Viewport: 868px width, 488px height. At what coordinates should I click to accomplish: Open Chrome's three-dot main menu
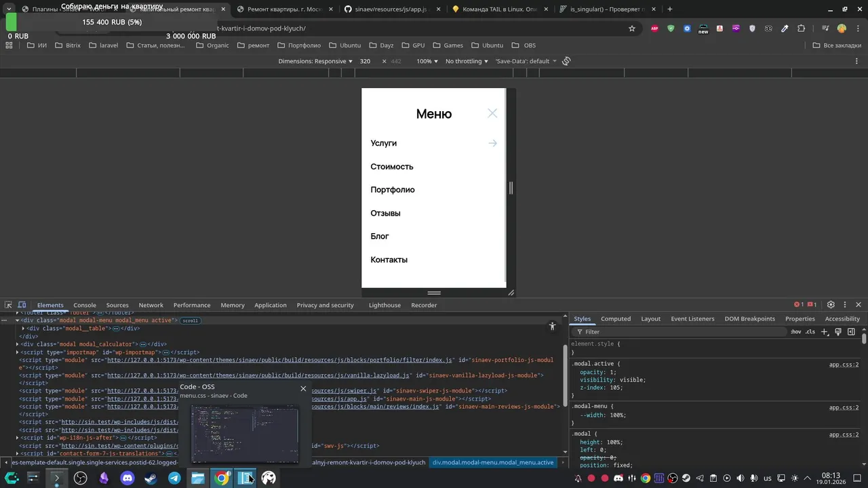click(x=856, y=28)
